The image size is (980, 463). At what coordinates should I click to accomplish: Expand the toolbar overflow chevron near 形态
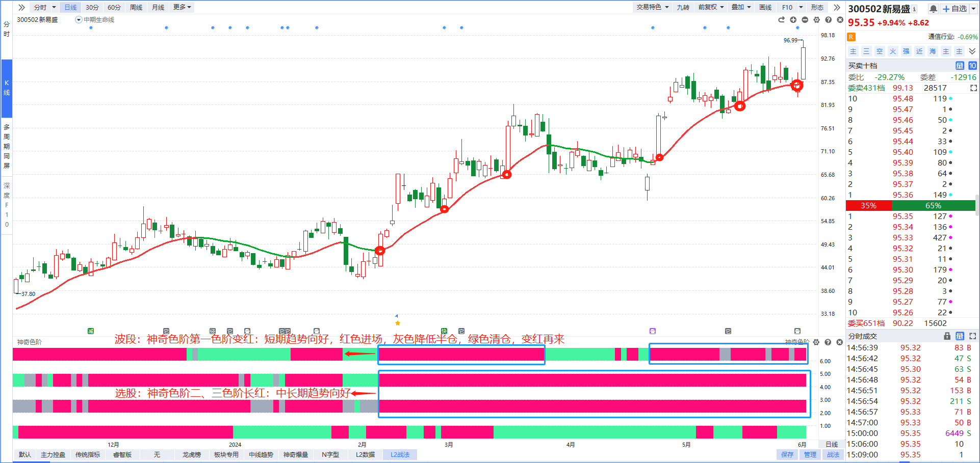(x=837, y=7)
